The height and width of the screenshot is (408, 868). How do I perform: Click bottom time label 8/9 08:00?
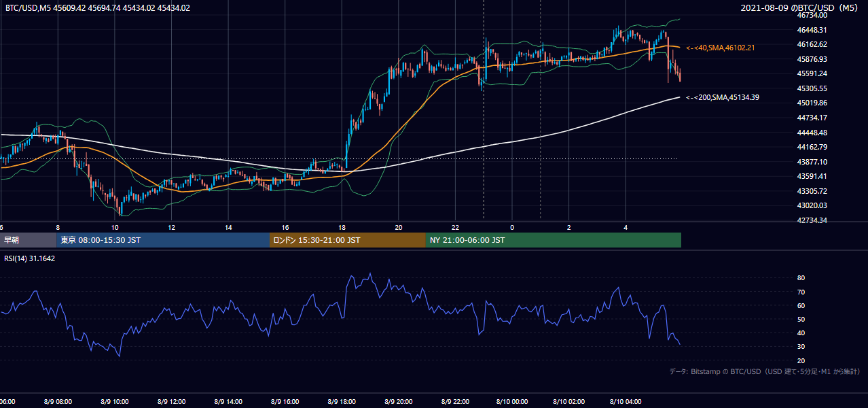(x=57, y=402)
